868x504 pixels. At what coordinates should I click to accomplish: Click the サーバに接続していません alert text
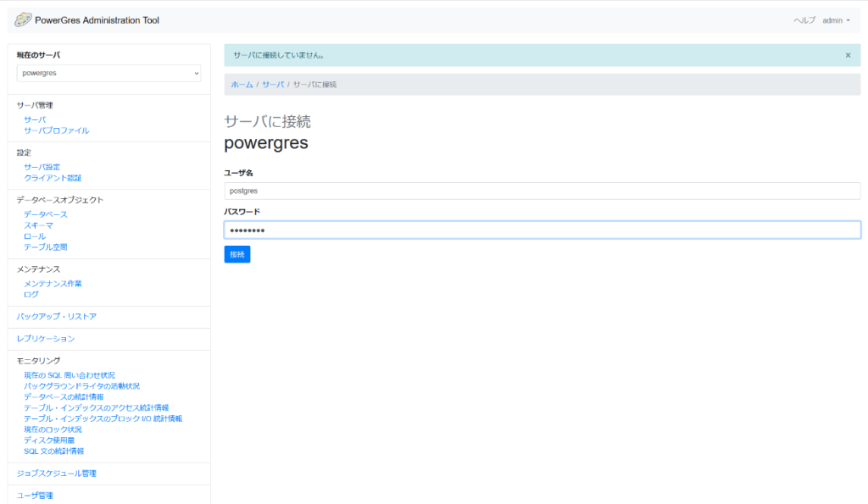278,55
